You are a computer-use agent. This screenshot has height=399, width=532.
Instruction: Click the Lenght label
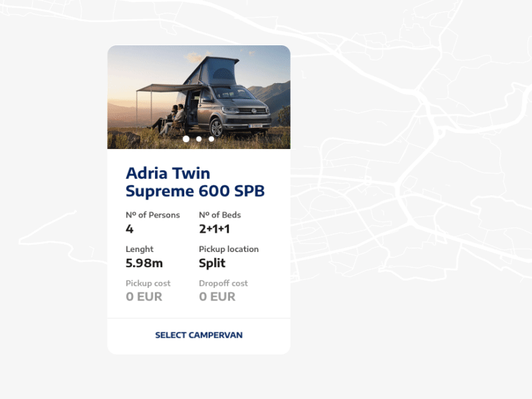140,249
